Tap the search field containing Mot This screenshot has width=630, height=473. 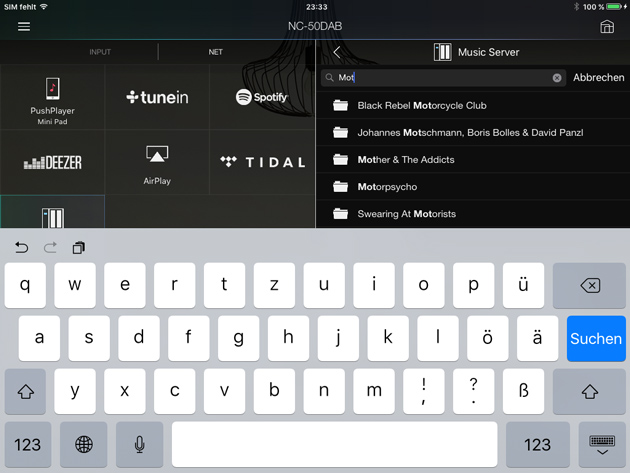tap(443, 78)
